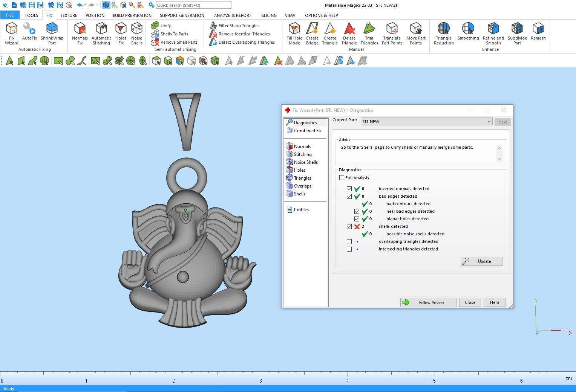This screenshot has height=392, width=576.
Task: Check overlapping triangles detected option
Action: 349,241
